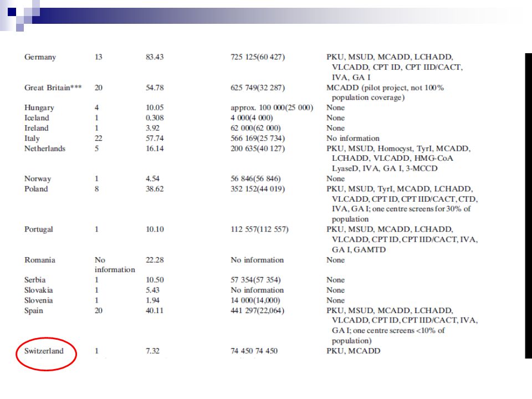Screen dimensions: 532x399
Task: Click the 'Romania' country name
Action: (x=40, y=260)
